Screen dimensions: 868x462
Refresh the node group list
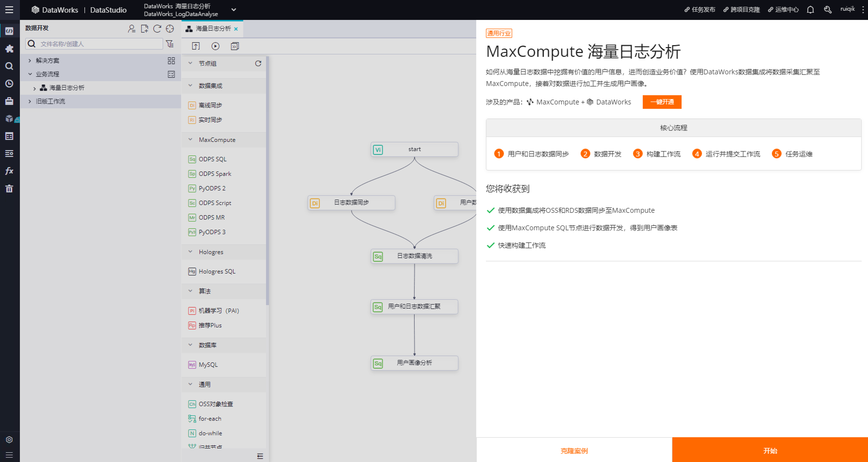pos(258,63)
